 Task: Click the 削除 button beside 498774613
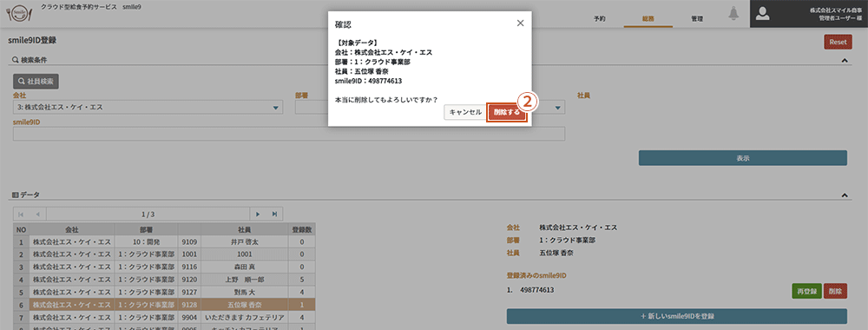point(835,291)
